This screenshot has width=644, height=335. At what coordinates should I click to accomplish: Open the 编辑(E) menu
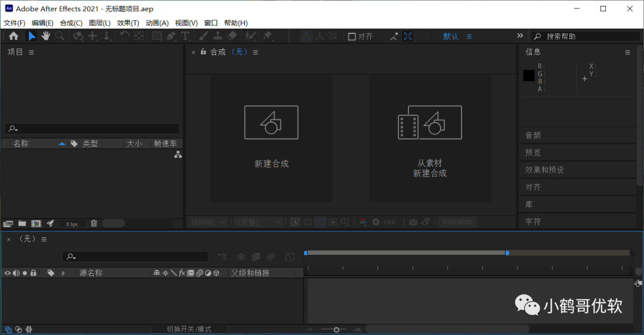(x=43, y=23)
